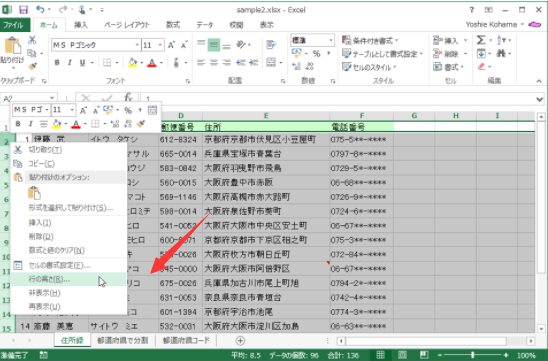Switch to the View ribbon tab
Viewport: 548px width, 361px height.
tap(266, 25)
